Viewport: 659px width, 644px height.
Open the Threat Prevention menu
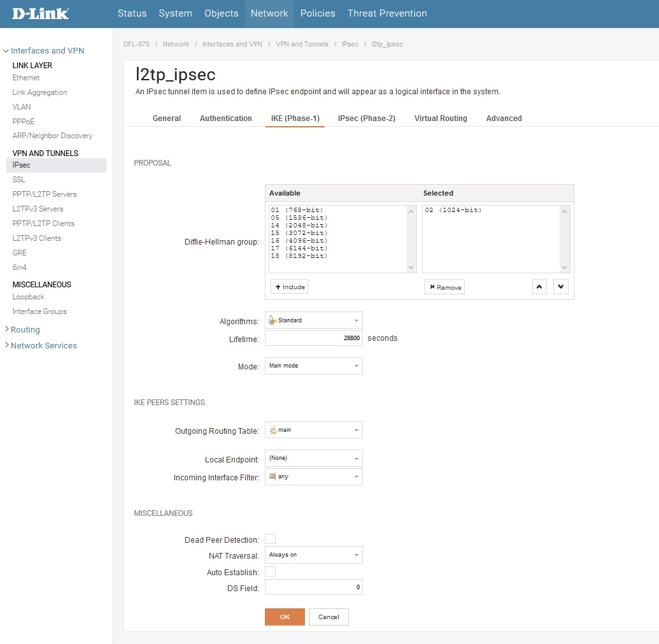tap(387, 13)
